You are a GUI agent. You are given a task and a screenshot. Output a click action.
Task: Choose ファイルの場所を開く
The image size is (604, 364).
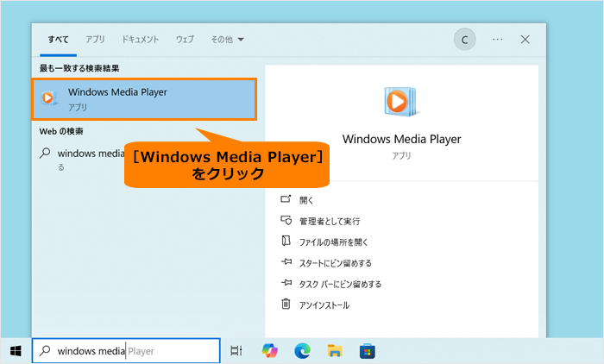point(334,242)
